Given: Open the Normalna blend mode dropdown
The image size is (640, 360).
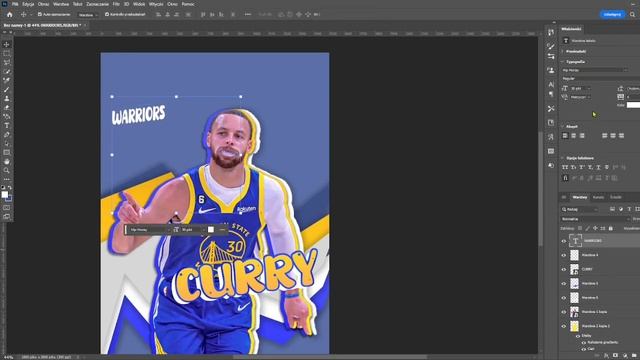Looking at the screenshot, I should pos(595,219).
